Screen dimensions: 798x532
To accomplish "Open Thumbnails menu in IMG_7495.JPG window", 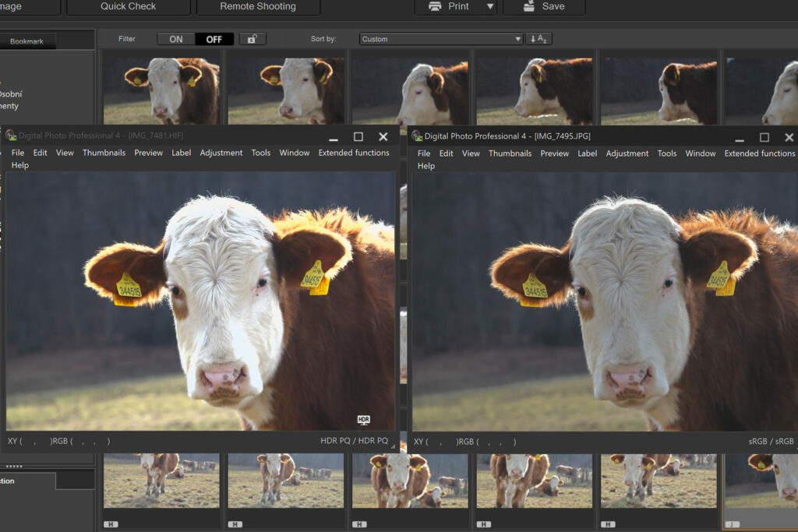I will click(510, 153).
